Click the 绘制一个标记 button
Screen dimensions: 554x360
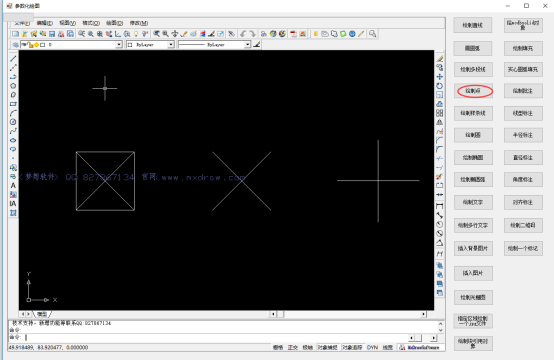pyautogui.click(x=523, y=248)
